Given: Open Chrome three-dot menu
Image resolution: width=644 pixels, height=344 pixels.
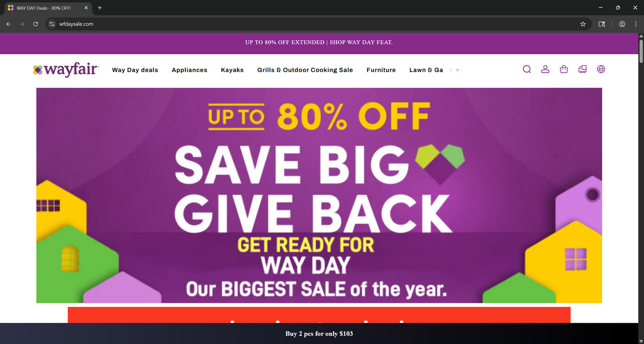Looking at the screenshot, I should [x=636, y=24].
